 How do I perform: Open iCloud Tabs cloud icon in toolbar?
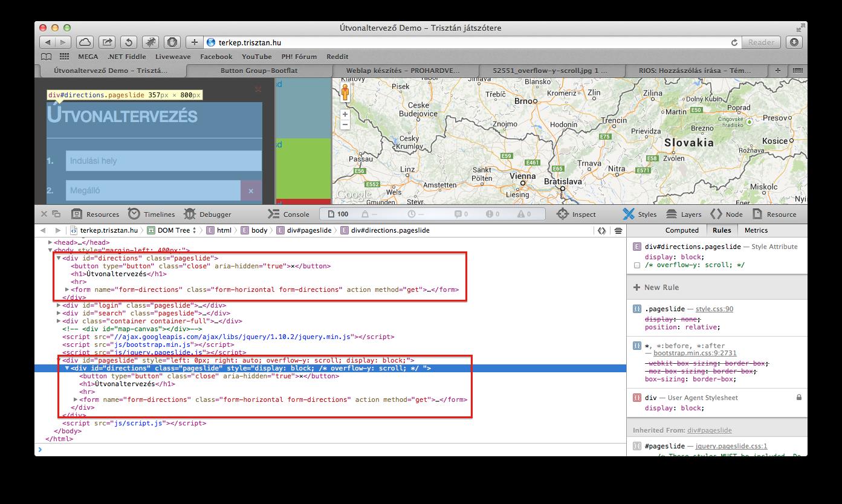(85, 42)
